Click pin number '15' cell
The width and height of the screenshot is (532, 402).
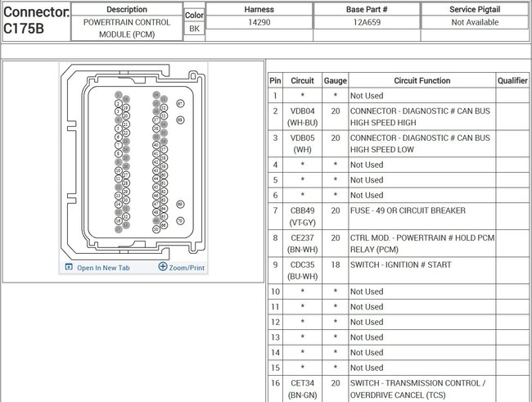275,368
